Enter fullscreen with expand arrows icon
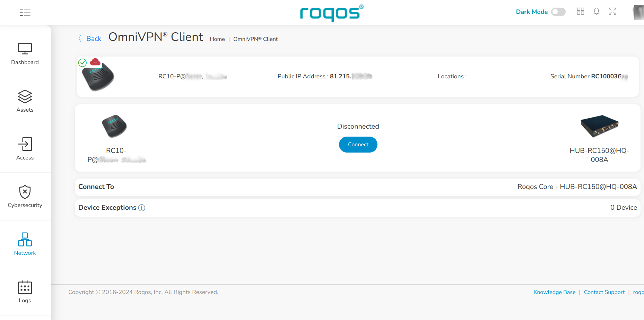 coord(612,11)
